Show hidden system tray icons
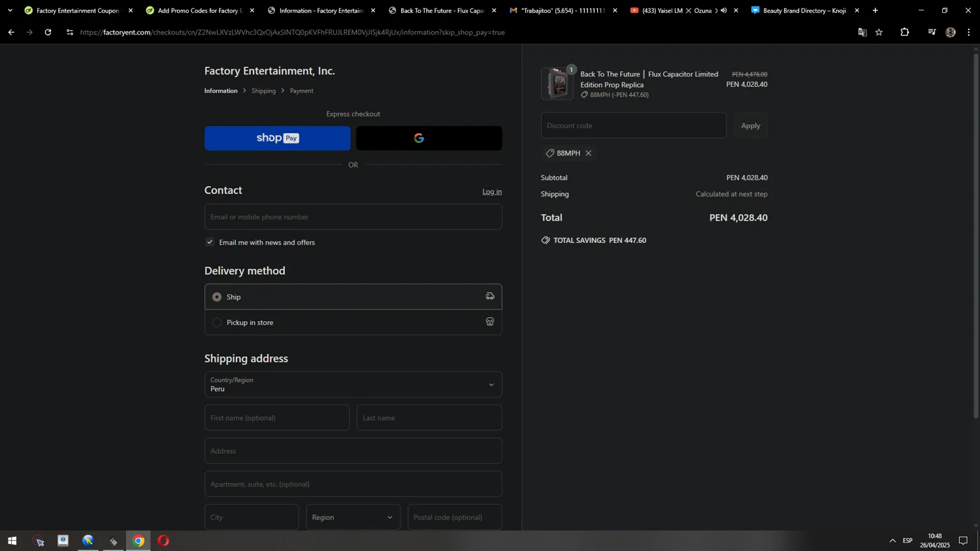The height and width of the screenshot is (551, 980). 892,541
